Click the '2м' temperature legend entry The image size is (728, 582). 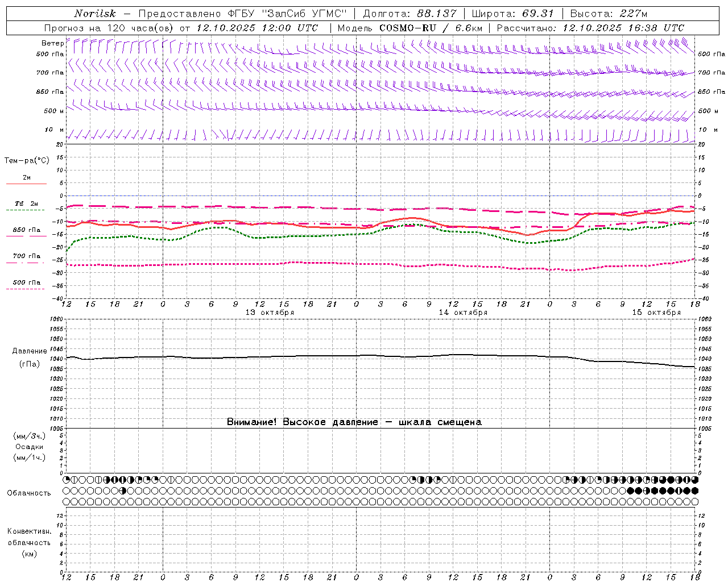pos(27,178)
